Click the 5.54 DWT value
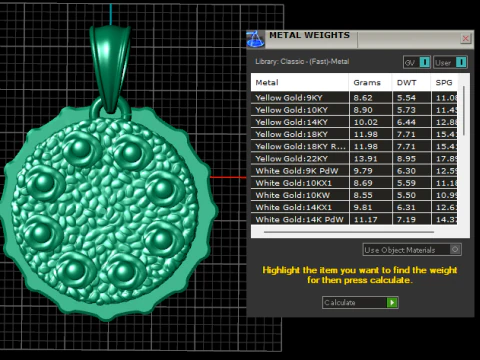480x360 pixels. click(x=406, y=98)
